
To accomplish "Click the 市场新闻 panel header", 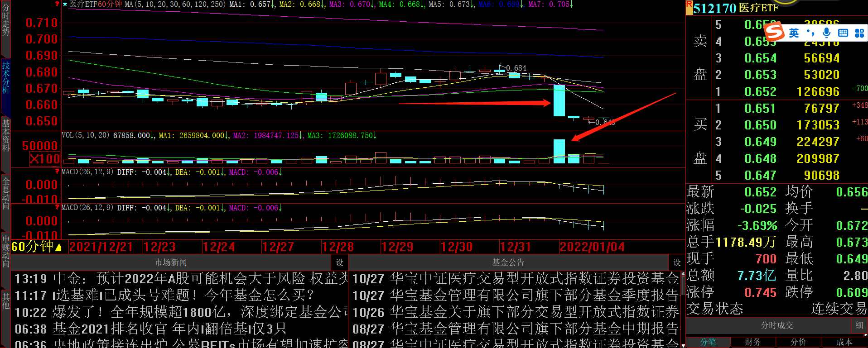I will pos(171,262).
